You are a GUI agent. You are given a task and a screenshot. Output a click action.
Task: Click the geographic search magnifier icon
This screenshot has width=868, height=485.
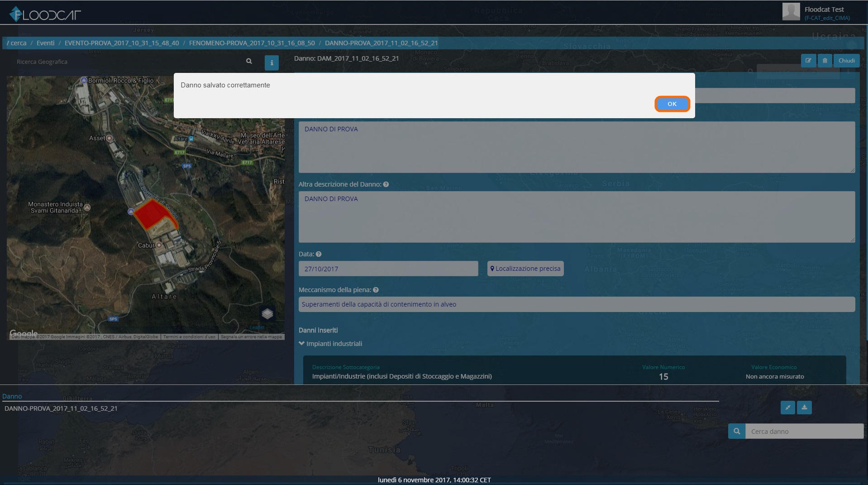click(249, 61)
